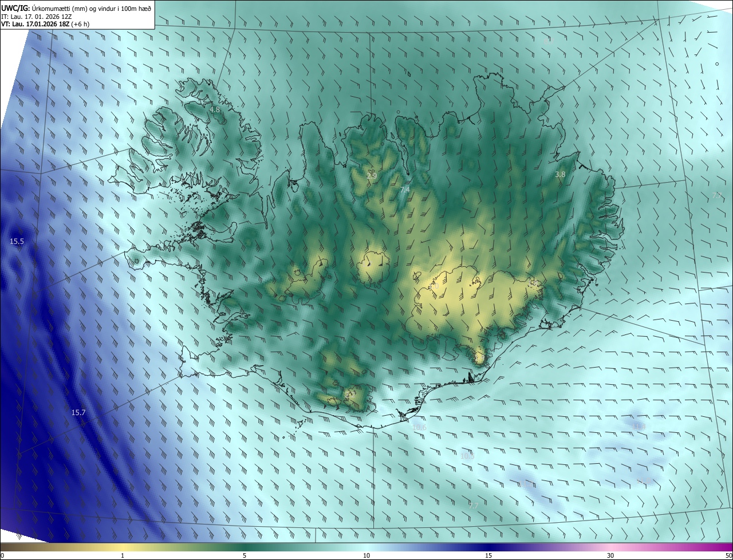
Task: Click the 3.8 value in northeast Iceland
Action: [x=560, y=174]
